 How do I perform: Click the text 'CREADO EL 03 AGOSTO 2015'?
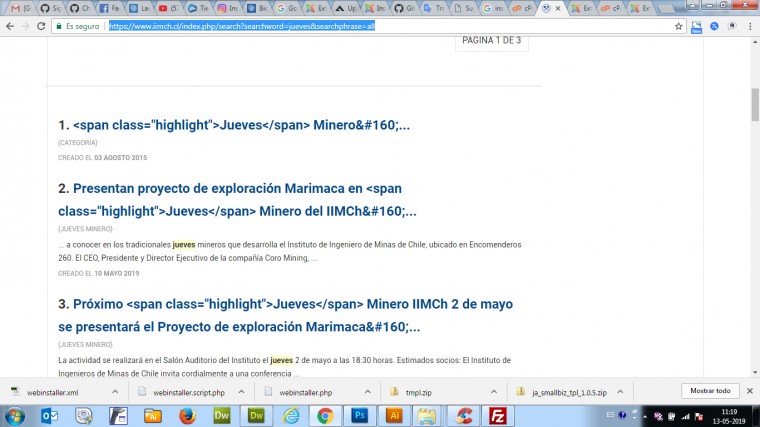coord(102,158)
